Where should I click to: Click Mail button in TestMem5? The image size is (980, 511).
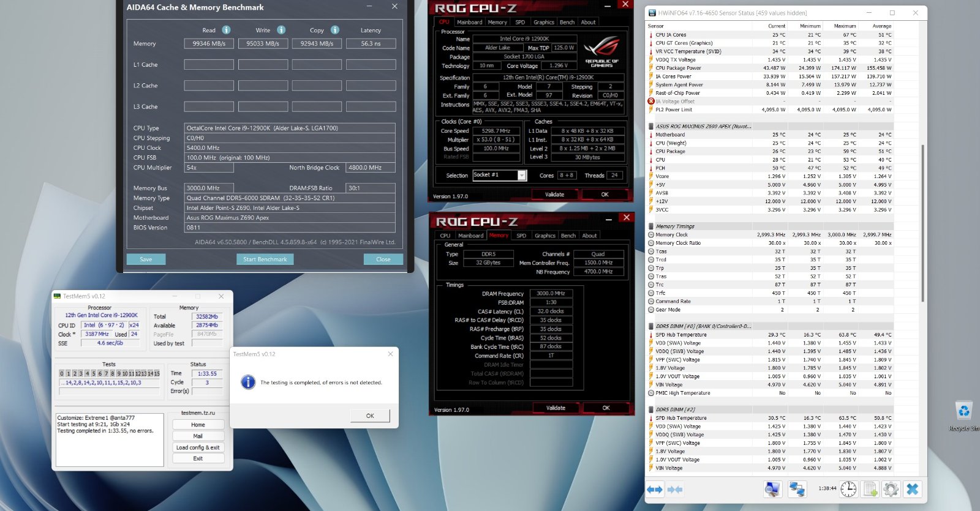(x=198, y=436)
